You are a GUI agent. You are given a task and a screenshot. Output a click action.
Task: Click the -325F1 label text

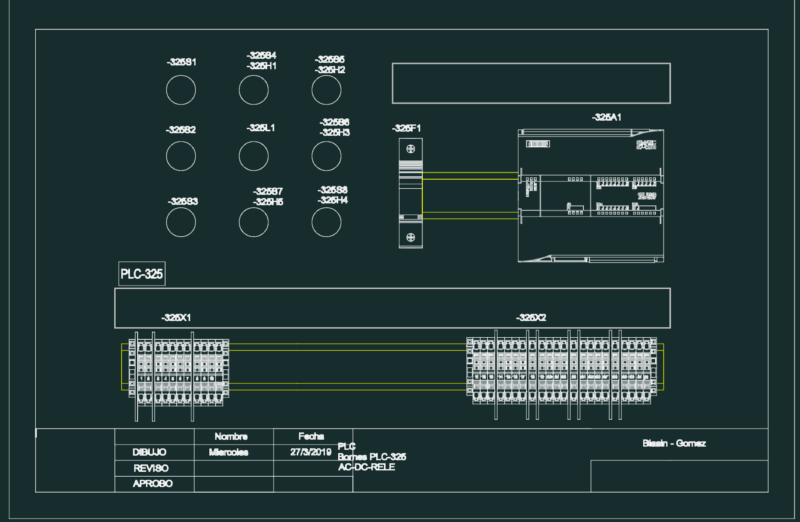pyautogui.click(x=407, y=129)
